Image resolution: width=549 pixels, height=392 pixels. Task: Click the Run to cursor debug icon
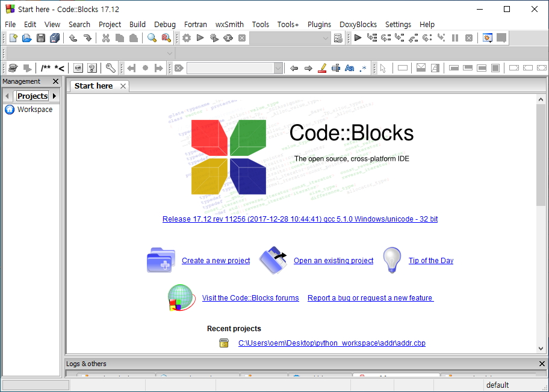click(372, 38)
